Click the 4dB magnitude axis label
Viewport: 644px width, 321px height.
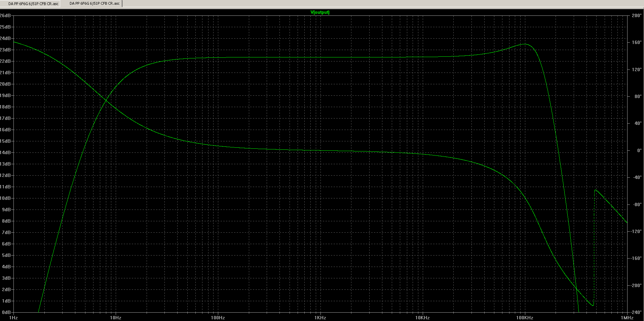coord(6,267)
